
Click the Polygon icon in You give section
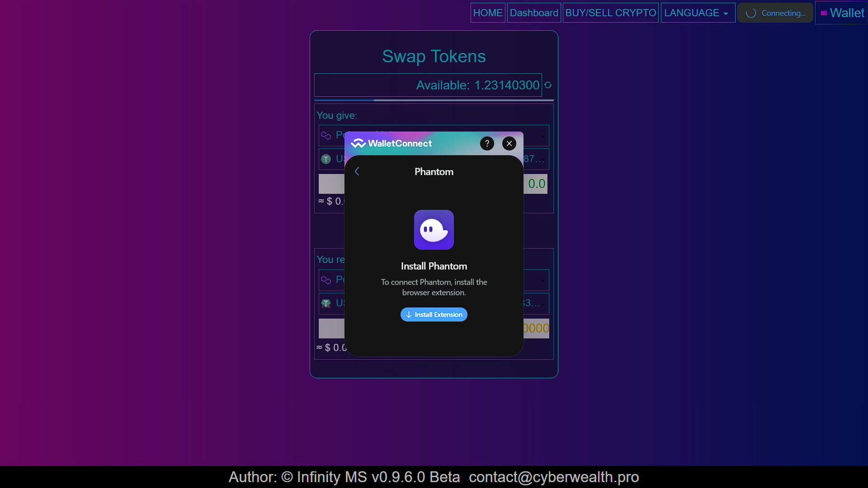[326, 135]
